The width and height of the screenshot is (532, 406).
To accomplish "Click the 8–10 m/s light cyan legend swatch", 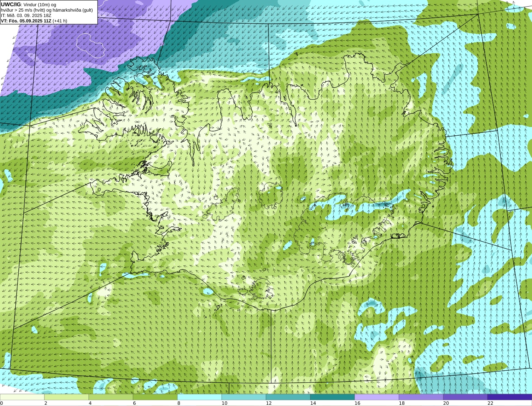I will tap(199, 397).
